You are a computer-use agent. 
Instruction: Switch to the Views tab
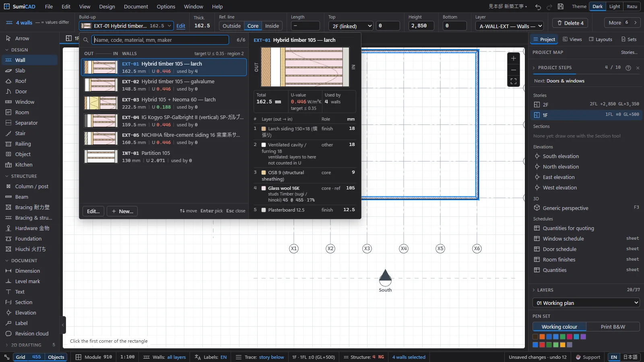572,39
